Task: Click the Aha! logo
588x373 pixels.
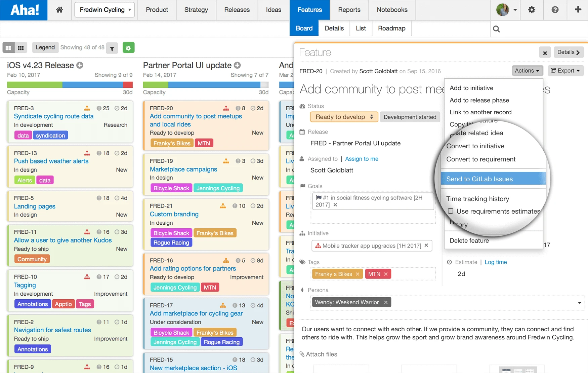Action: click(x=24, y=10)
